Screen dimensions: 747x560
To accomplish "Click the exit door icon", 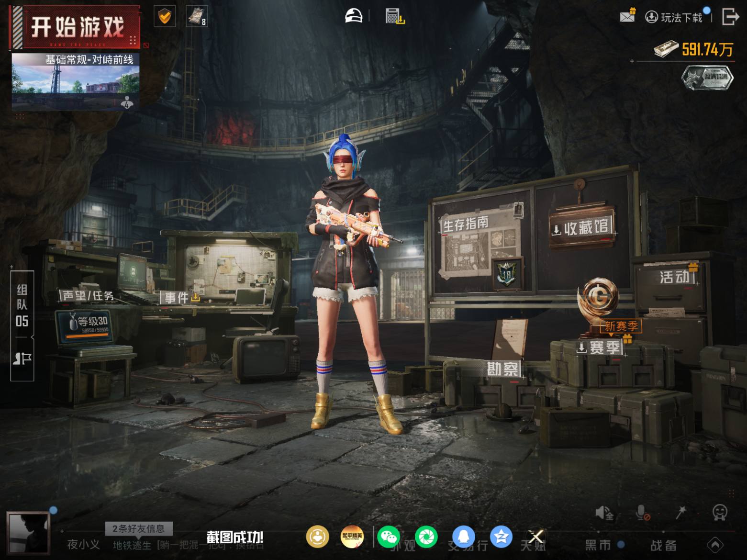I will 730,16.
